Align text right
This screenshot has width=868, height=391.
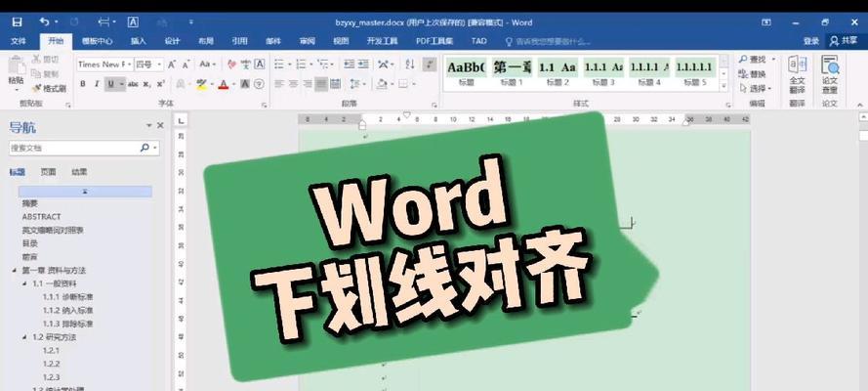tap(307, 84)
